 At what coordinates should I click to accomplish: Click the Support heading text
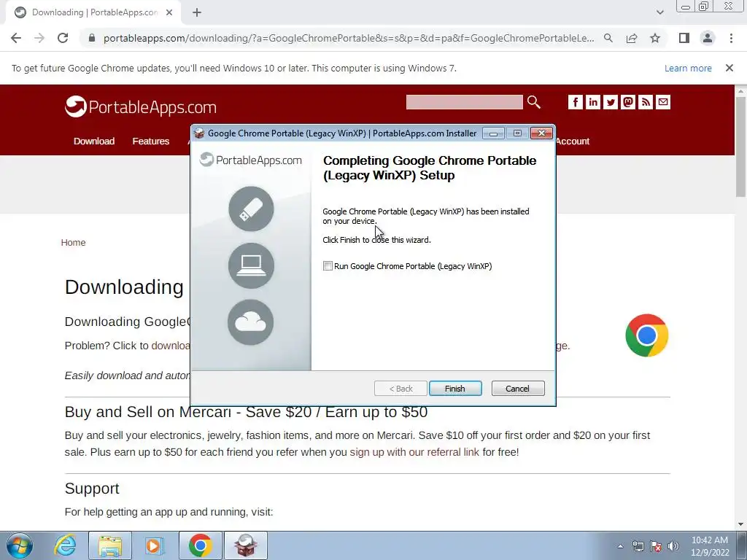coord(92,488)
